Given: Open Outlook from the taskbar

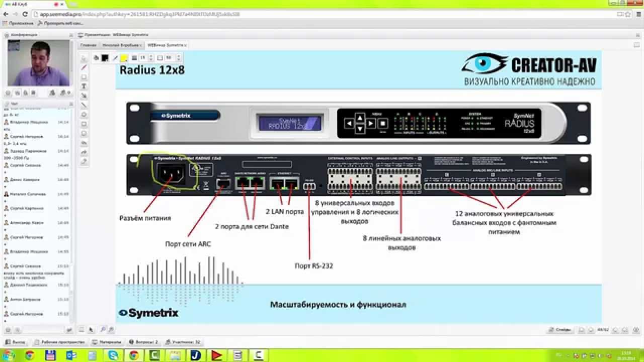Looking at the screenshot, I should click(71, 355).
